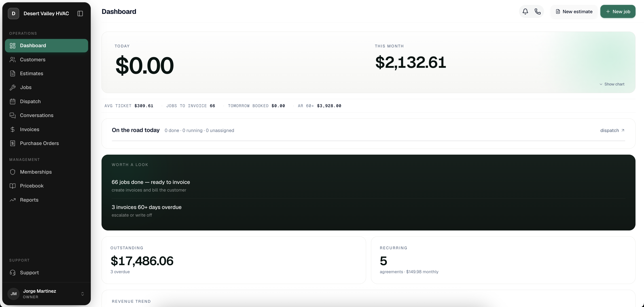Click AR 60+ $3,928.00 stat
Image resolution: width=644 pixels, height=307 pixels.
[x=320, y=106]
